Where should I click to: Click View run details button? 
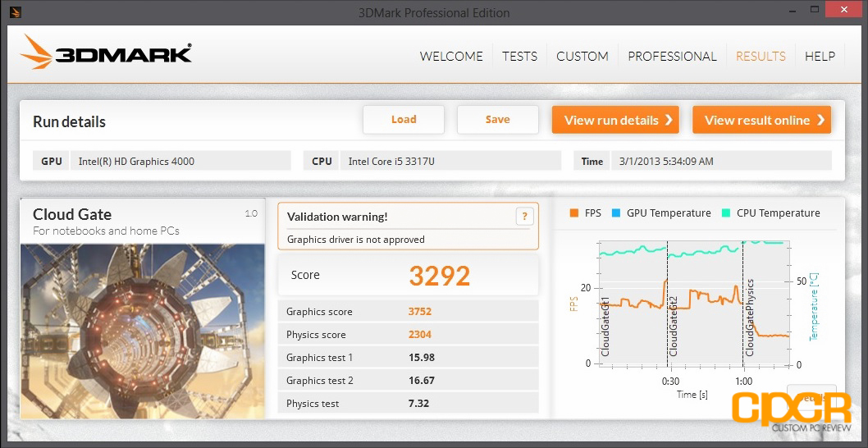click(615, 120)
